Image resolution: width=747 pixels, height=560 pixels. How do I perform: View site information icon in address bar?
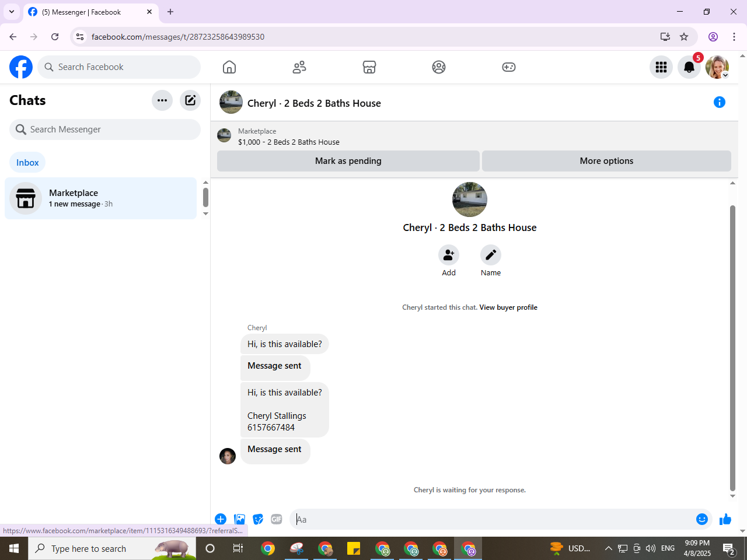[80, 37]
